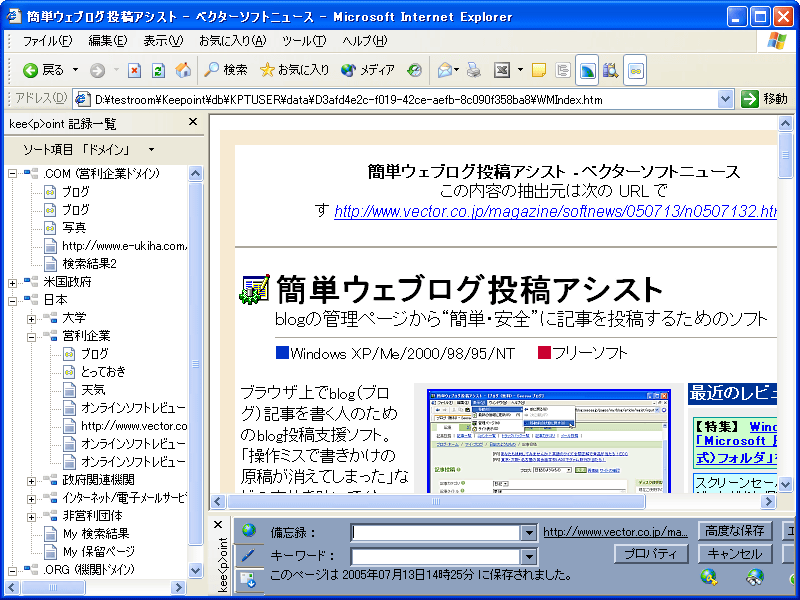The height and width of the screenshot is (600, 800).
Task: Expand the 大学 tree node
Action: coord(31,319)
